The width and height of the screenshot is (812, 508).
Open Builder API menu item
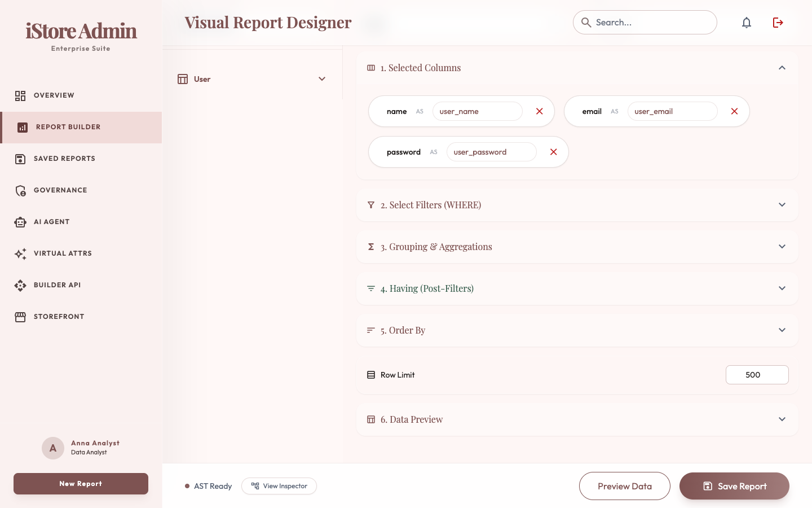point(81,286)
